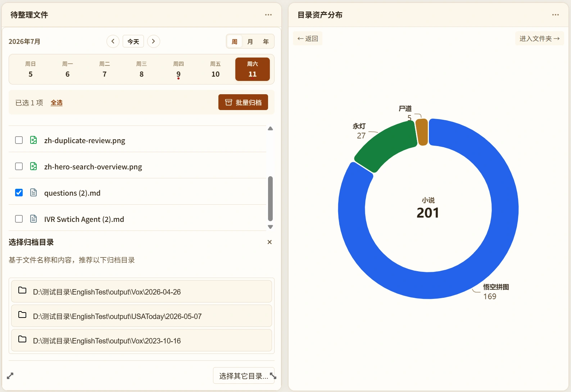Go to the previous week with left chevron
The width and height of the screenshot is (571, 392).
click(x=113, y=41)
